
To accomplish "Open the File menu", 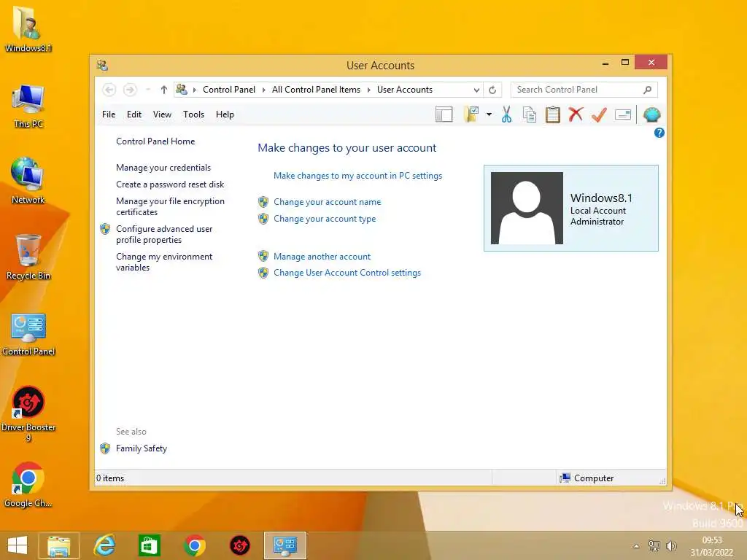I will pos(109,114).
